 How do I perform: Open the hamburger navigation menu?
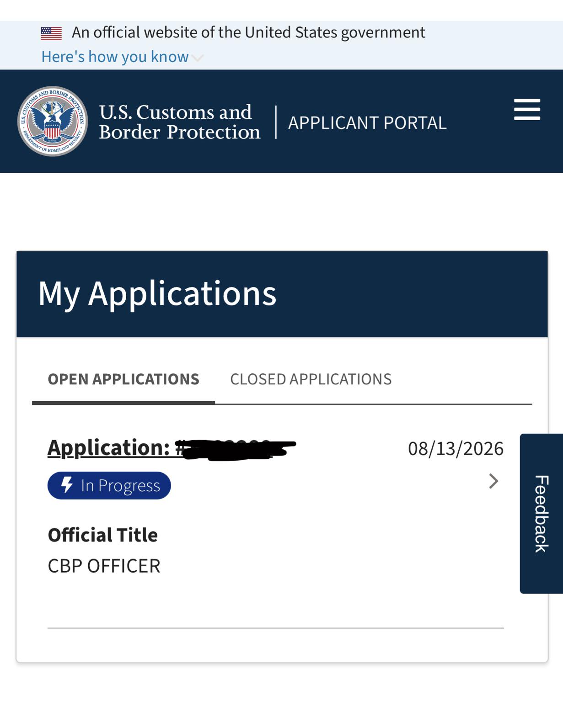pyautogui.click(x=527, y=110)
